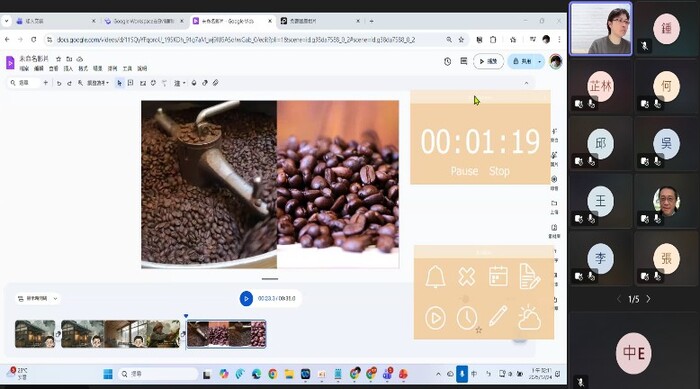Screen dimensions: 700x389
Task: Click Stop on the timer widget
Action: (499, 171)
